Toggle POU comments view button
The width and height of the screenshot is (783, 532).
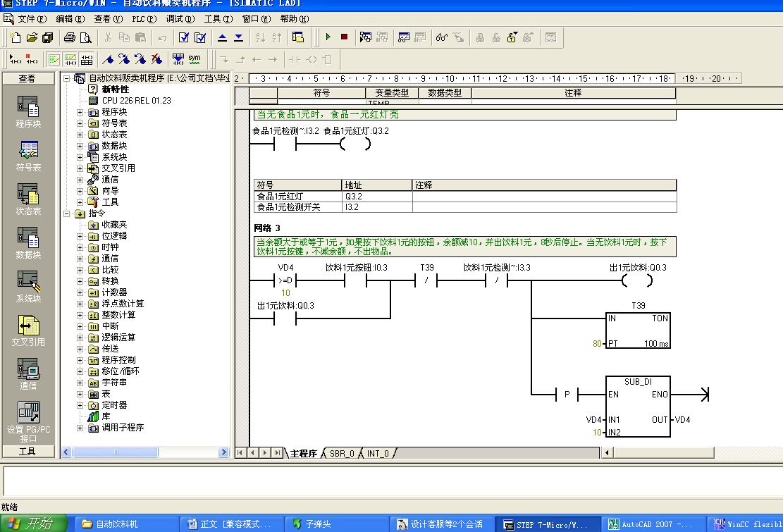[54, 59]
